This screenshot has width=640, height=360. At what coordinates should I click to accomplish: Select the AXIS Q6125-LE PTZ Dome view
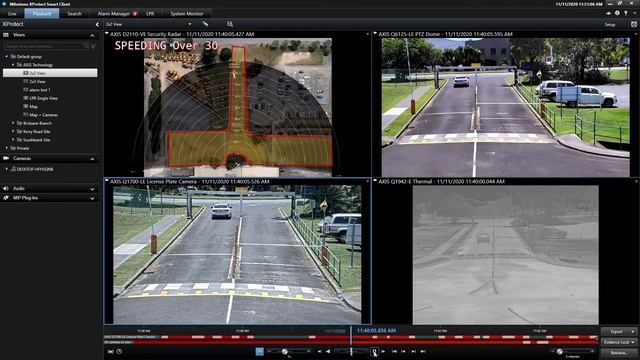[x=505, y=104]
